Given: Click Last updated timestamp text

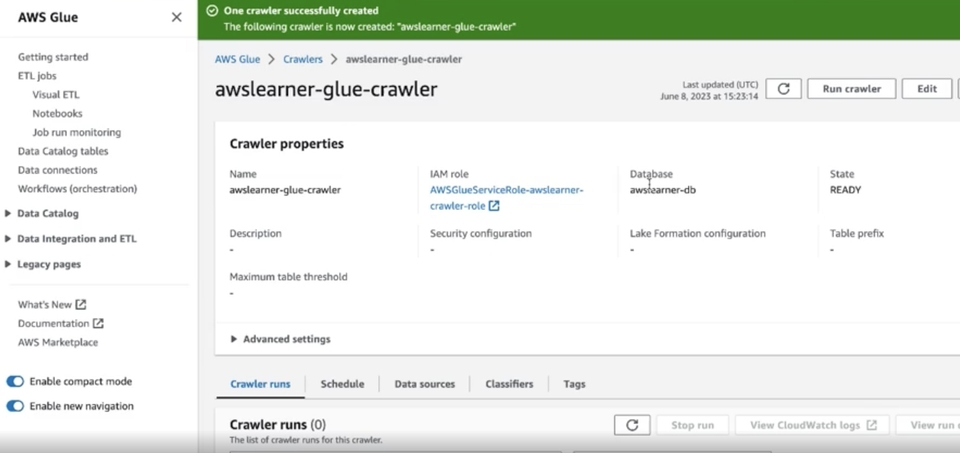Looking at the screenshot, I should coord(710,91).
